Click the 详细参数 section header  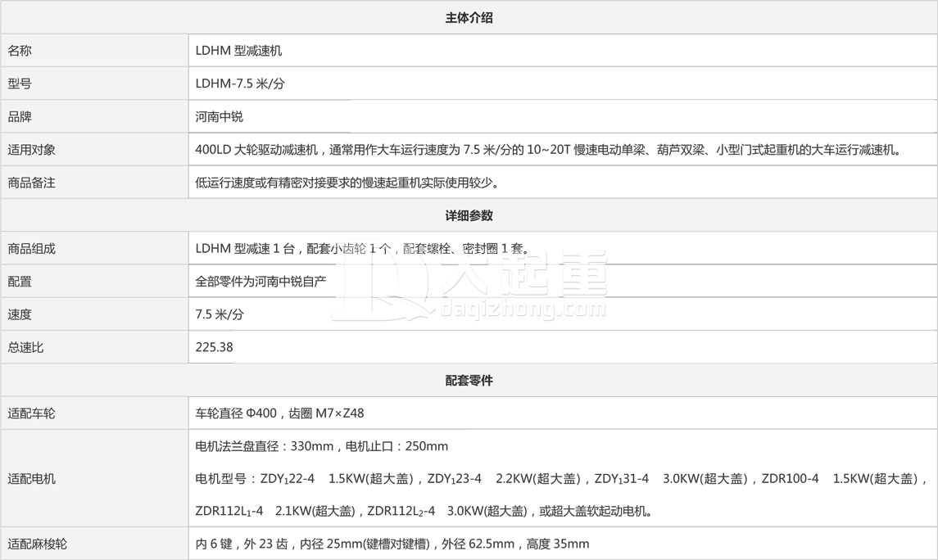point(469,216)
